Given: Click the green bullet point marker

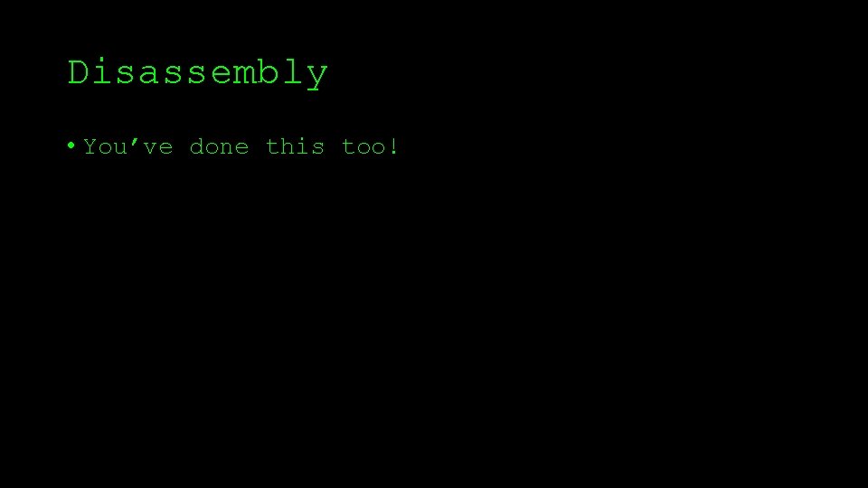Looking at the screenshot, I should [x=71, y=145].
